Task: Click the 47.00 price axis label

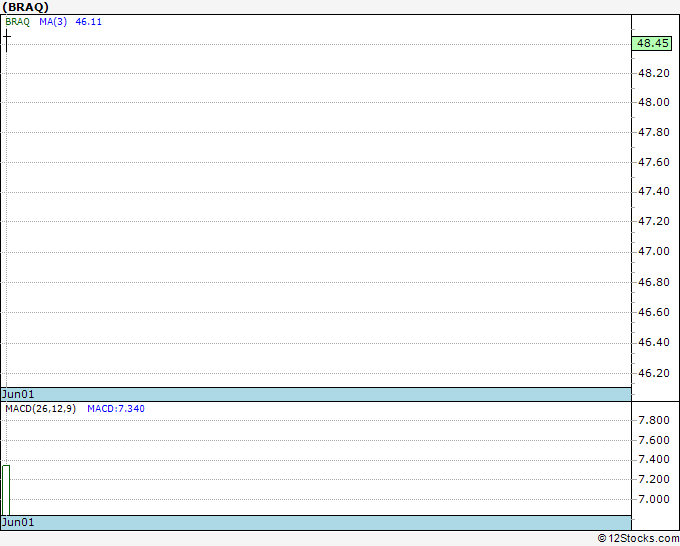Action: pos(654,252)
